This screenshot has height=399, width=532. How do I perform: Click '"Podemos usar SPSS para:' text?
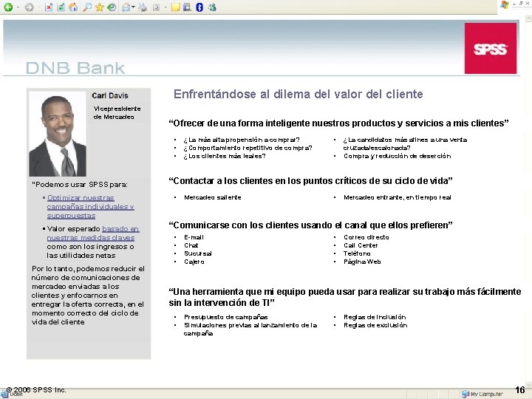pos(80,185)
